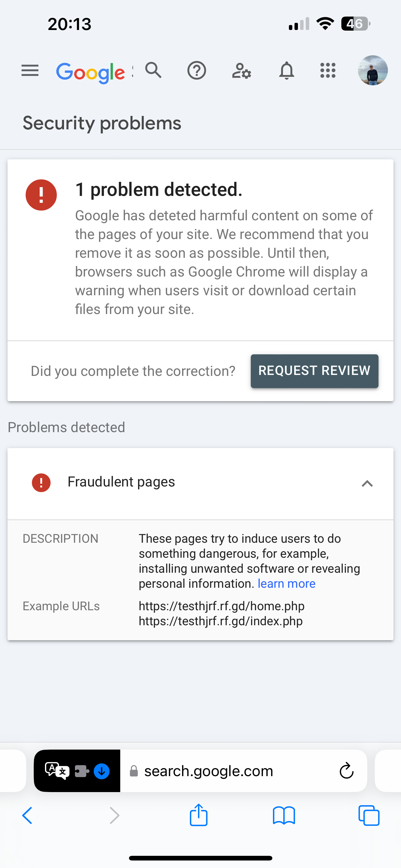Collapse the Fraudulent pages section
401x868 pixels.
(367, 484)
